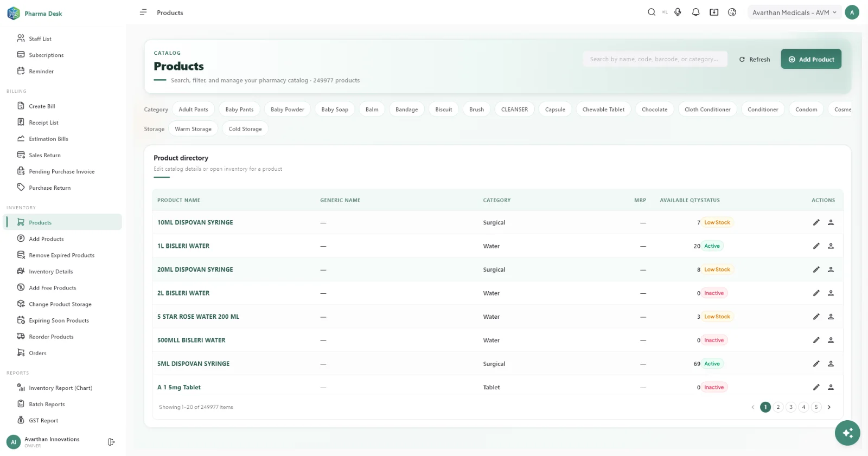This screenshot has height=456, width=868.
Task: Click the Low Stock badge for 10ML DISPOVAN SYRINGE
Action: (x=717, y=222)
